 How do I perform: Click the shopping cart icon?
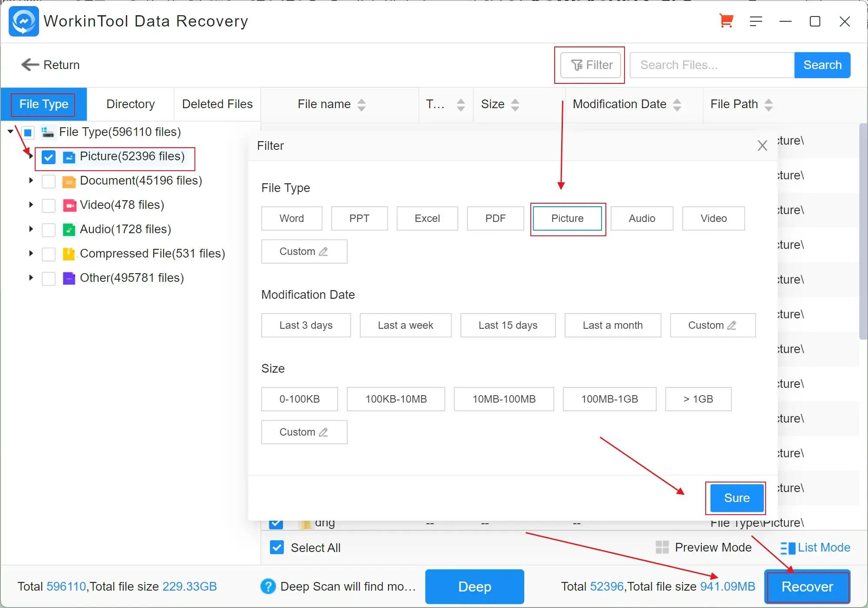click(x=726, y=21)
